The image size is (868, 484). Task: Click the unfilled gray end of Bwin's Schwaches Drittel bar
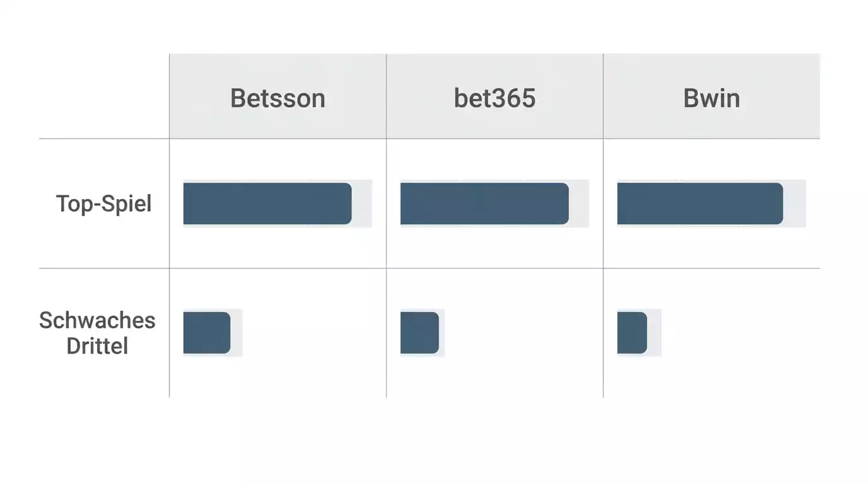tap(655, 333)
